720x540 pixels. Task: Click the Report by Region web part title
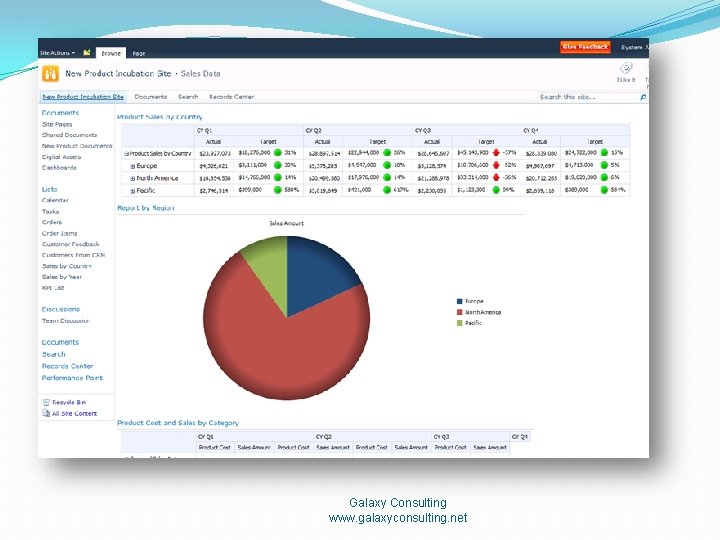click(146, 208)
